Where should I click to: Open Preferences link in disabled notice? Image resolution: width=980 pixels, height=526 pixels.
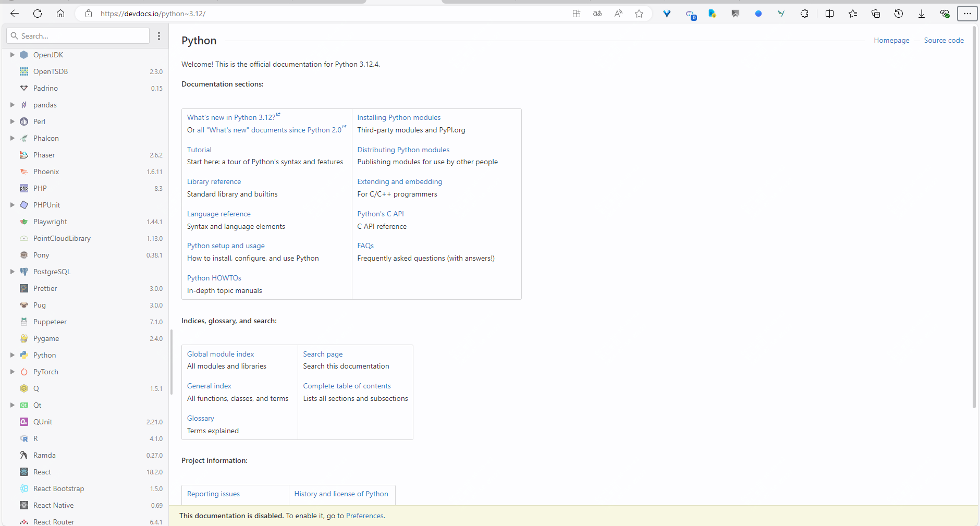click(364, 516)
